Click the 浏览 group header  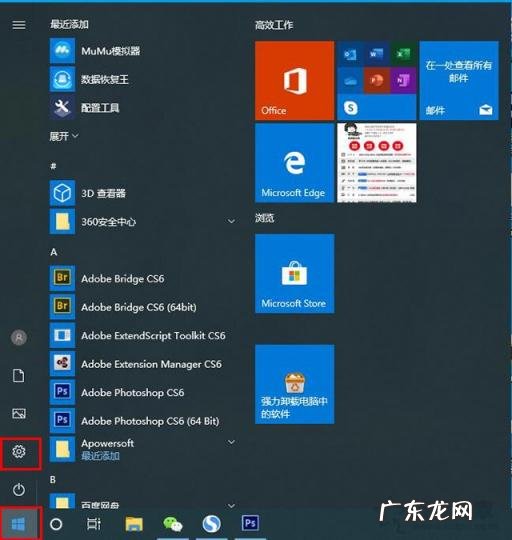(265, 218)
